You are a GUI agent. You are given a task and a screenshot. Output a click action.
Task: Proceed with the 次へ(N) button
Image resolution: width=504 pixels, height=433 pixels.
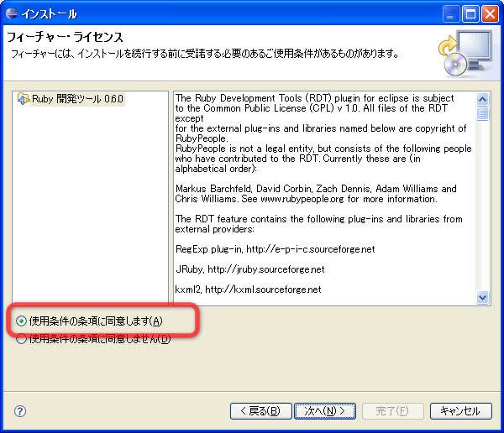point(325,411)
